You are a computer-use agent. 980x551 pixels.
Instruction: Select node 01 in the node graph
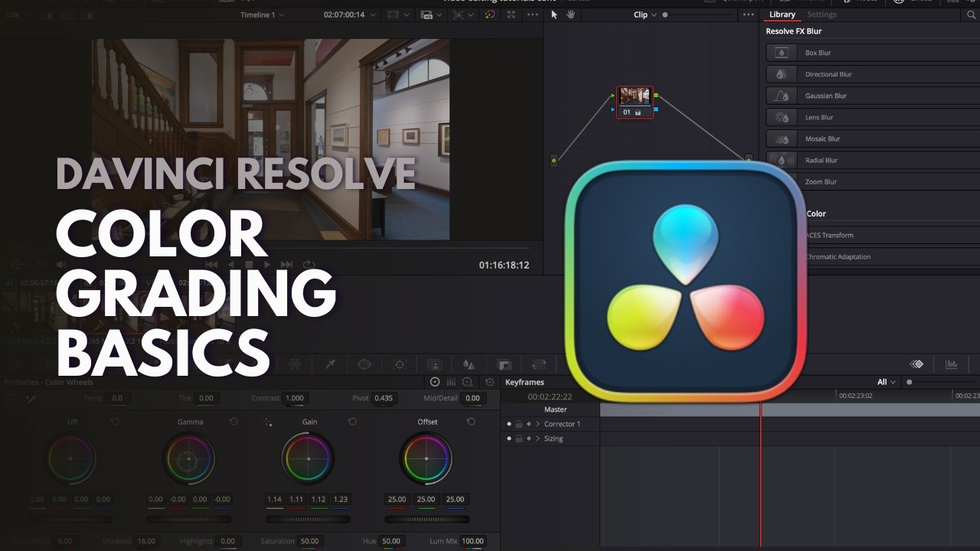[x=635, y=102]
